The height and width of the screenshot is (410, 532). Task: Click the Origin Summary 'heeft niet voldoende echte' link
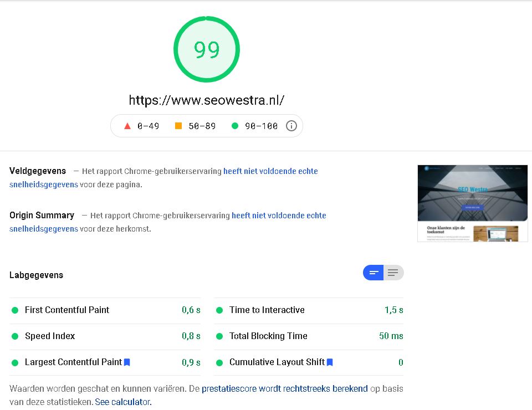pos(279,216)
